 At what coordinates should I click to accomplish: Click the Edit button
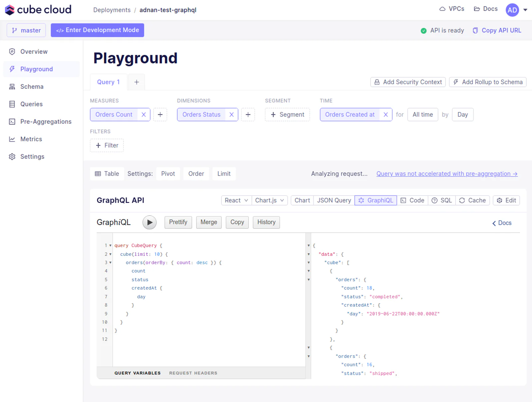(x=506, y=201)
